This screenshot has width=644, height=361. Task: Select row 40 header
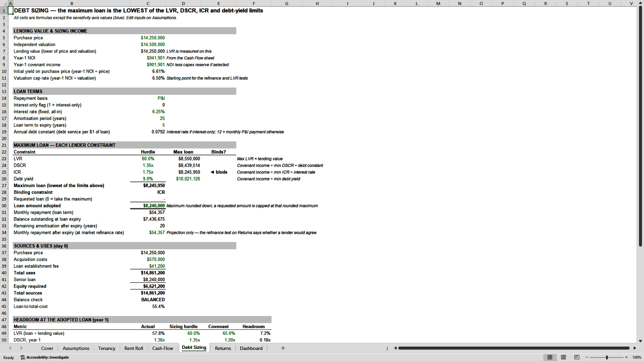pos(4,273)
